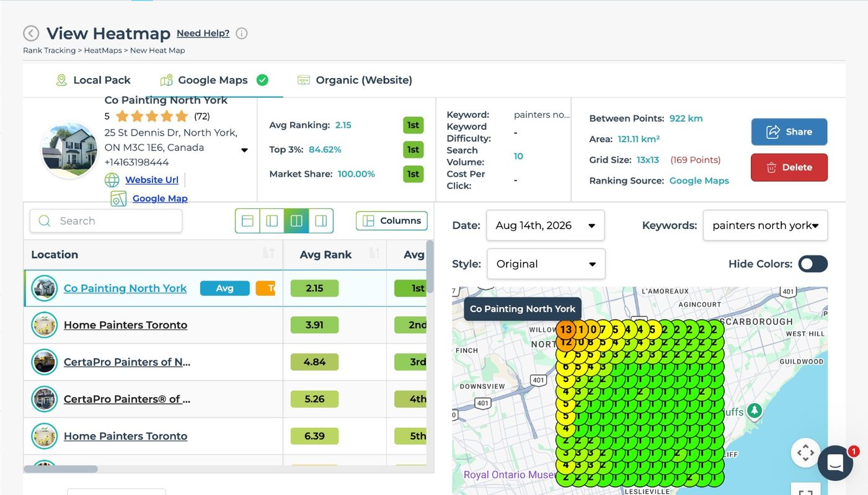
Task: Open the Date dropdown Aug 14th, 2026
Action: (545, 225)
